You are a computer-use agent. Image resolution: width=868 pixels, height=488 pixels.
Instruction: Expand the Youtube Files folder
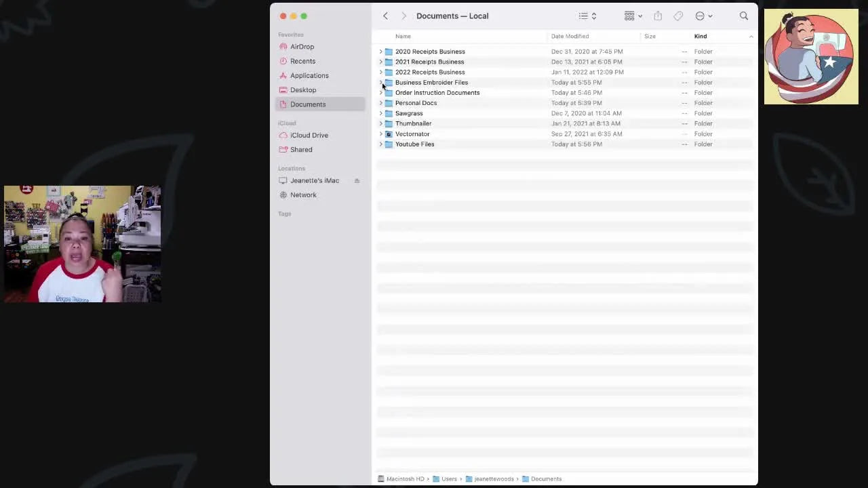pos(380,144)
